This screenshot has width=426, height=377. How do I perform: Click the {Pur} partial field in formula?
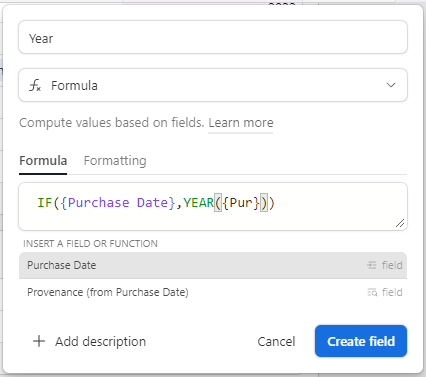coord(241,203)
